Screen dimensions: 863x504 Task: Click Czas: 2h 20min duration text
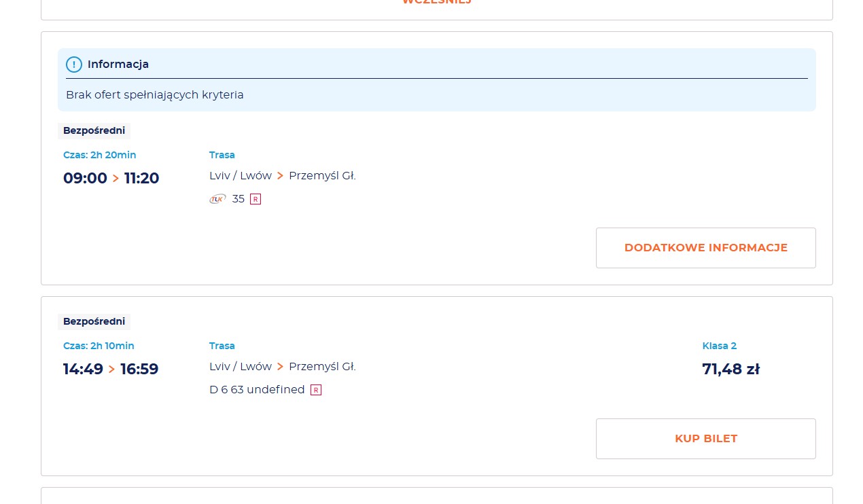(100, 155)
